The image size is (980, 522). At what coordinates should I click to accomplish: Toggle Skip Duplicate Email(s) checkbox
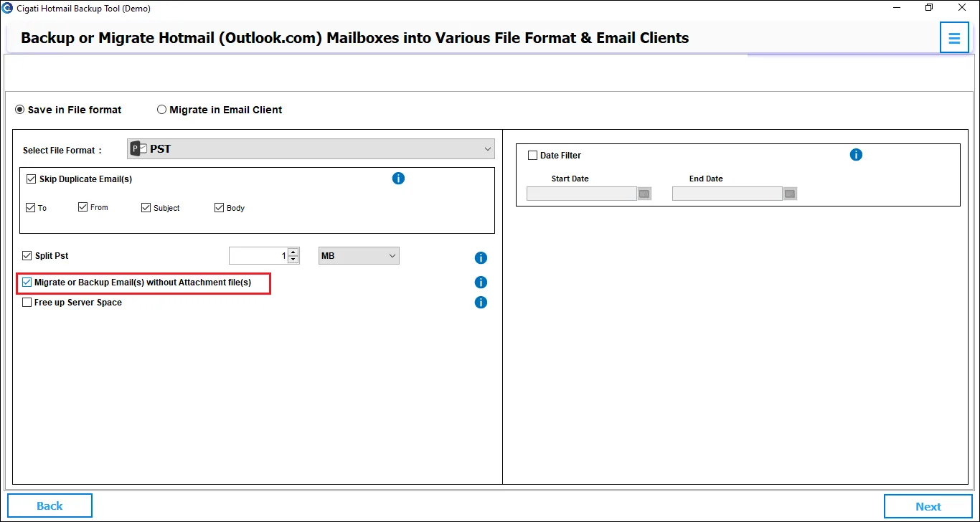click(x=31, y=179)
